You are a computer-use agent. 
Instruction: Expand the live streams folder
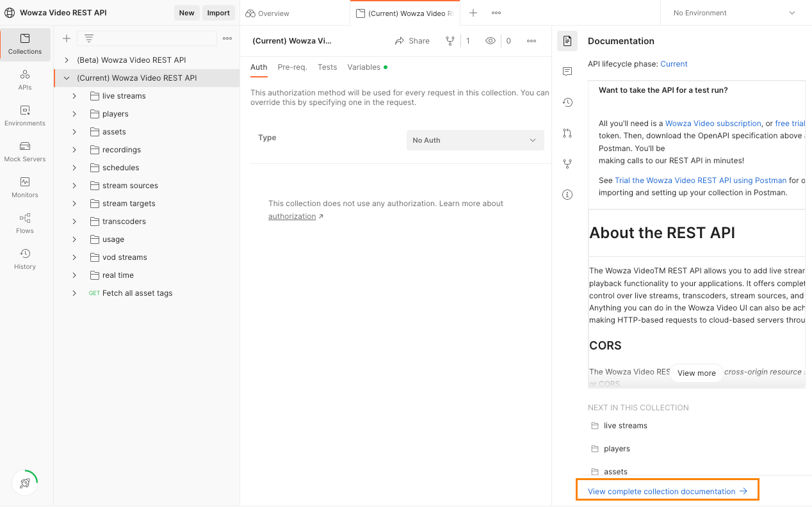tap(74, 96)
